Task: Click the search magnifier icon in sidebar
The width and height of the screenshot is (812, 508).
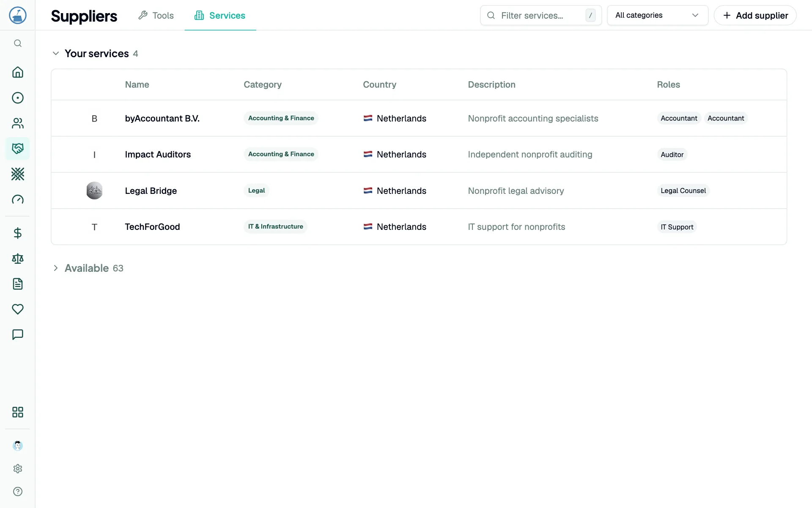Action: click(18, 43)
